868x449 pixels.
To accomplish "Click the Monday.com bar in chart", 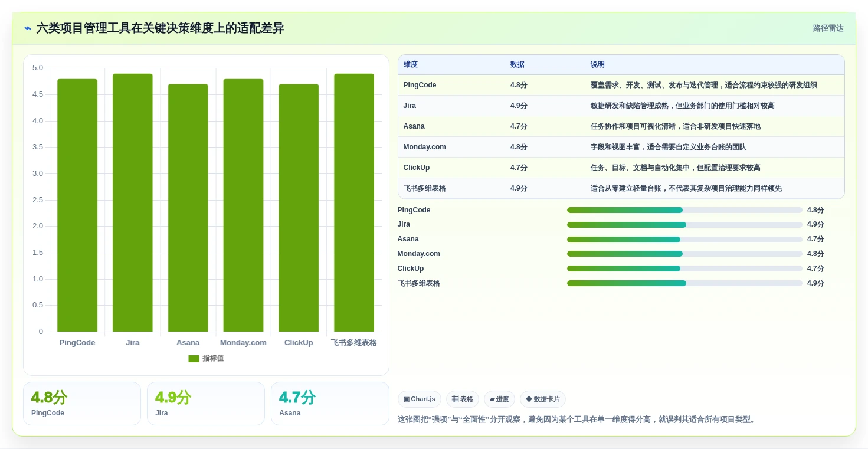I will pos(243,205).
